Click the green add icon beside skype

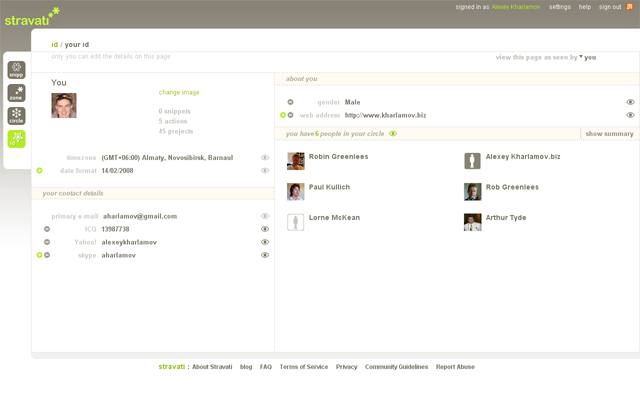tap(39, 255)
